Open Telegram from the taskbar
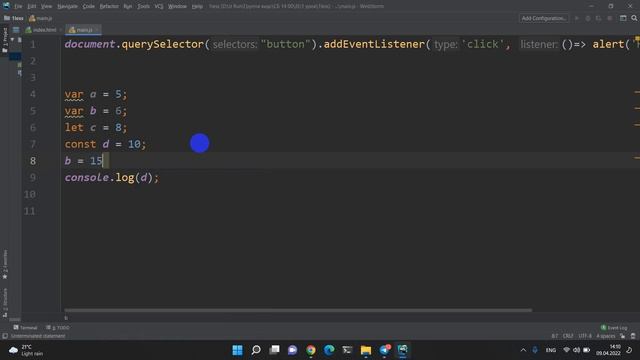The height and width of the screenshot is (360, 640). point(384,350)
